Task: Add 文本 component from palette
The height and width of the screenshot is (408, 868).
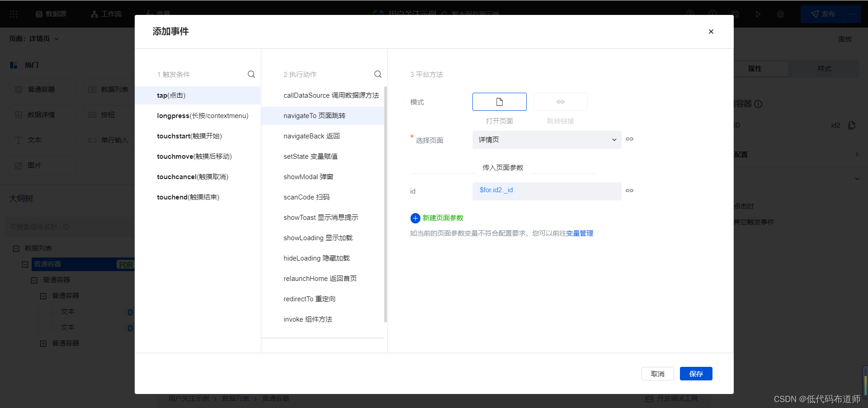Action: tap(42, 140)
